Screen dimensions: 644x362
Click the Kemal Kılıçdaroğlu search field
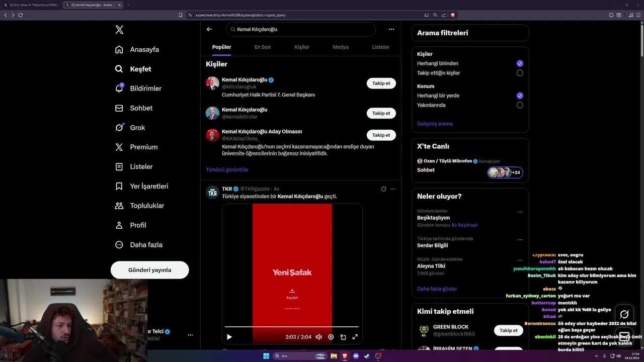[x=301, y=29]
